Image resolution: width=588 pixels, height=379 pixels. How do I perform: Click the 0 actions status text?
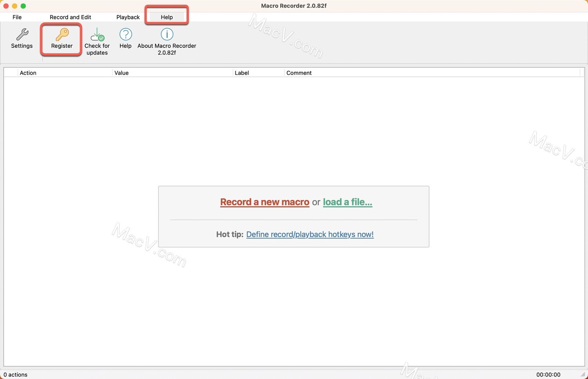(x=16, y=375)
